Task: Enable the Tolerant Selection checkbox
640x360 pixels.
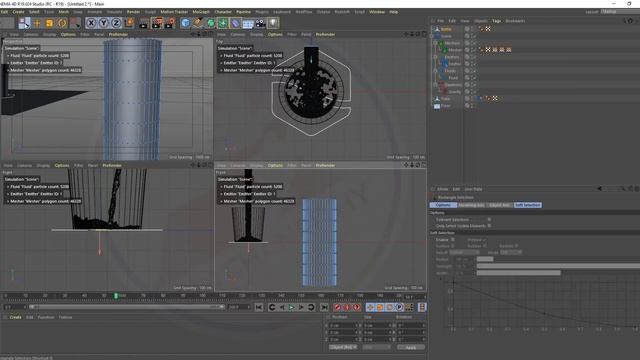Action: (x=489, y=220)
